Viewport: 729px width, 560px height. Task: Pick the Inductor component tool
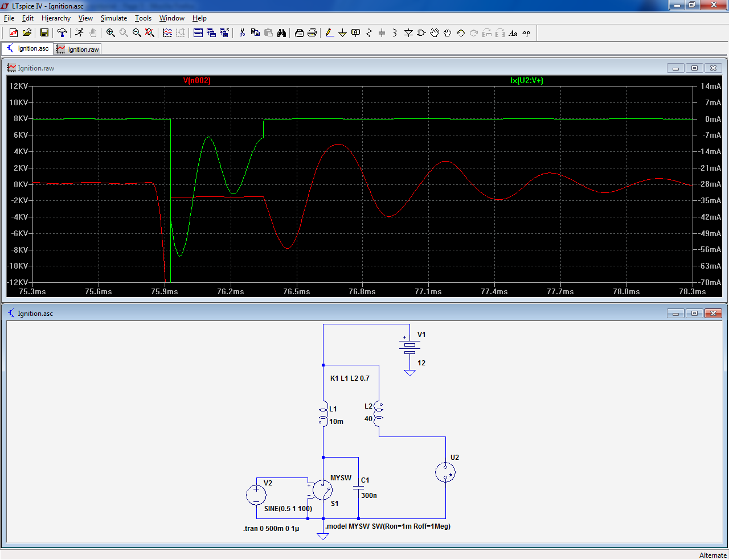click(395, 33)
